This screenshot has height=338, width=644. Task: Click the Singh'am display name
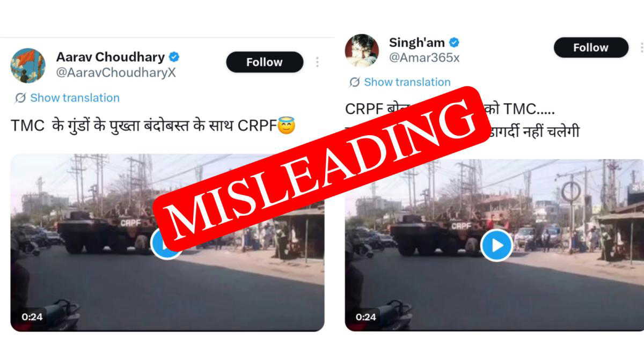pos(417,42)
